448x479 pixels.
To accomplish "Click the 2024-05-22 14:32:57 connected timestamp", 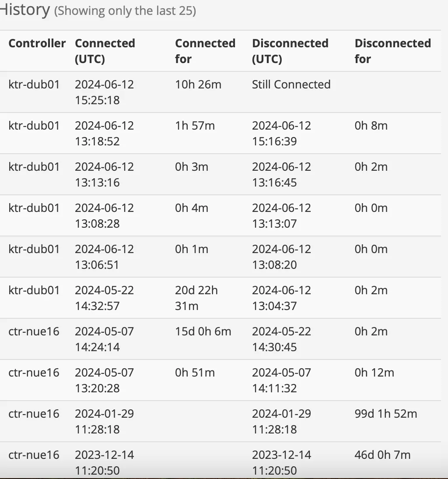I will click(x=104, y=298).
